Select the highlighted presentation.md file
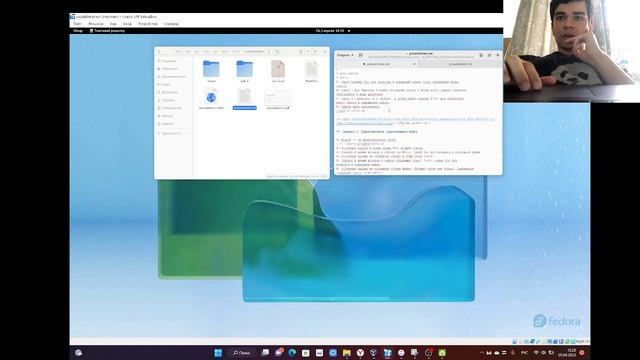640x360 pixels. pos(244,99)
